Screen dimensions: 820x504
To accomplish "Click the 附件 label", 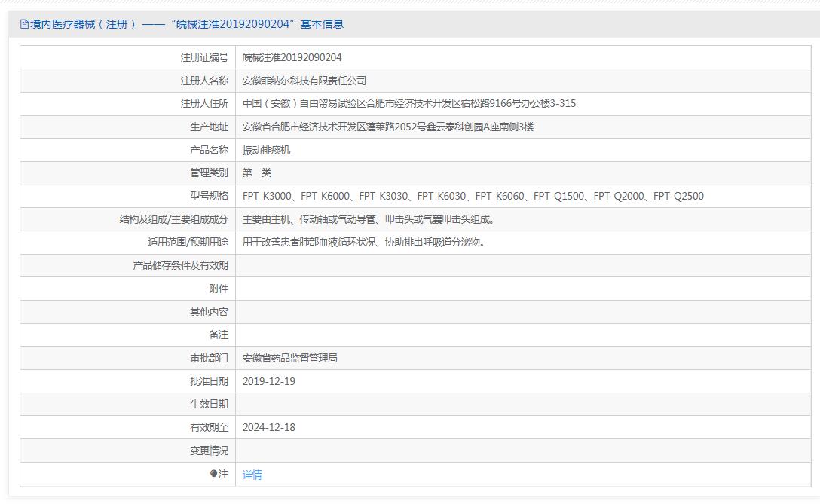I will (x=219, y=289).
